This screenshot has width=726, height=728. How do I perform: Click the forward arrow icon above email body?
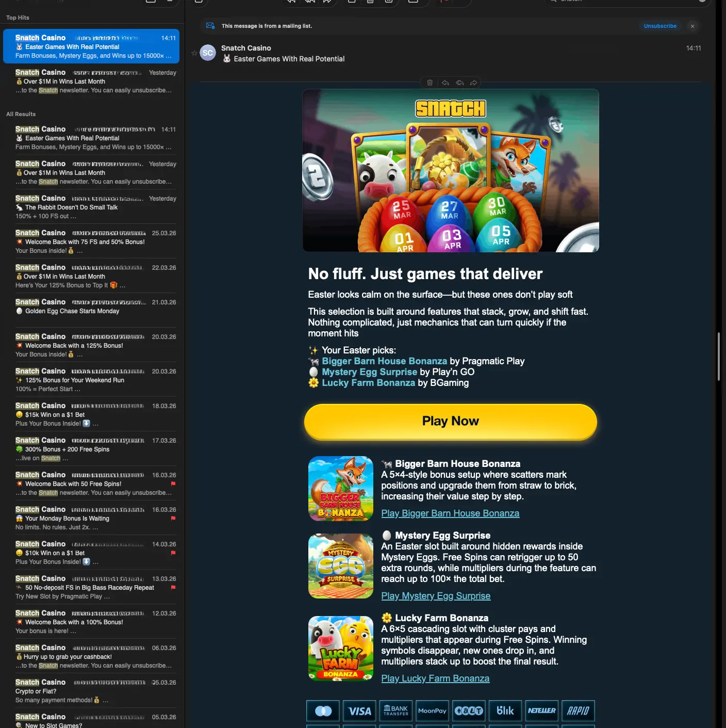tap(473, 83)
